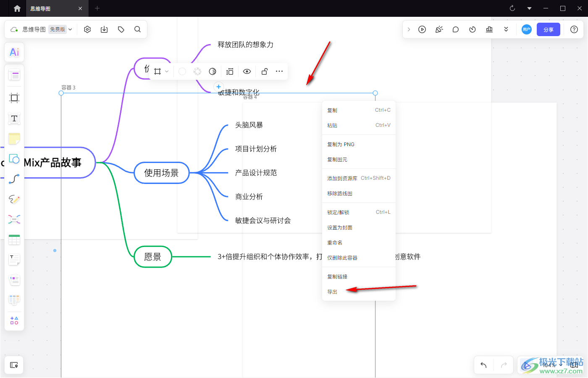Open the minimap/navigator panel

point(14,365)
